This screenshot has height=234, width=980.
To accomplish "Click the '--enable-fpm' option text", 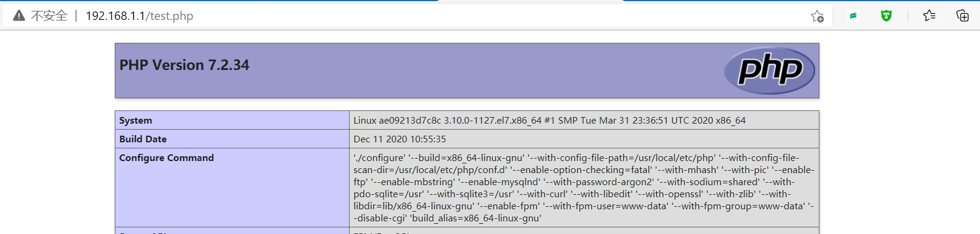I will (508, 206).
